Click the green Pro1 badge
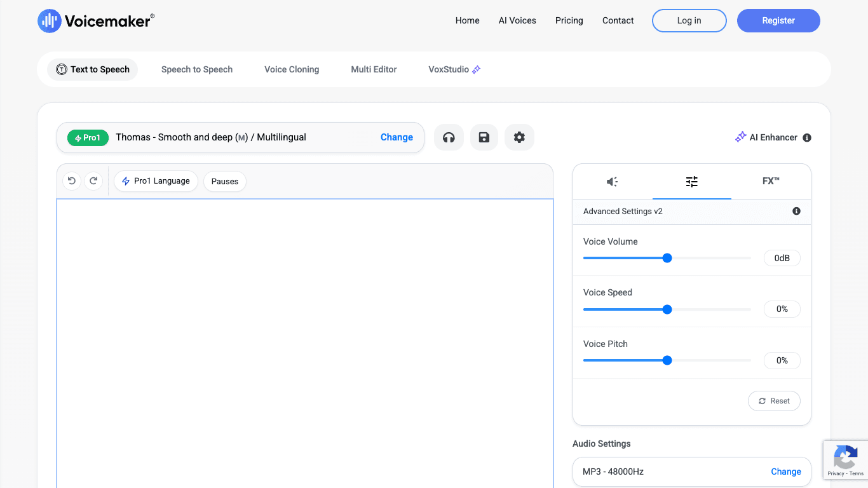 pos(88,138)
